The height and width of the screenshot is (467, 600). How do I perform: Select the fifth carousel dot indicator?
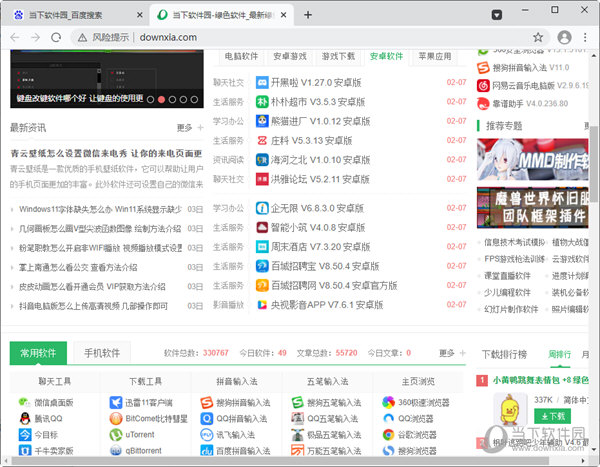pyautogui.click(x=194, y=100)
